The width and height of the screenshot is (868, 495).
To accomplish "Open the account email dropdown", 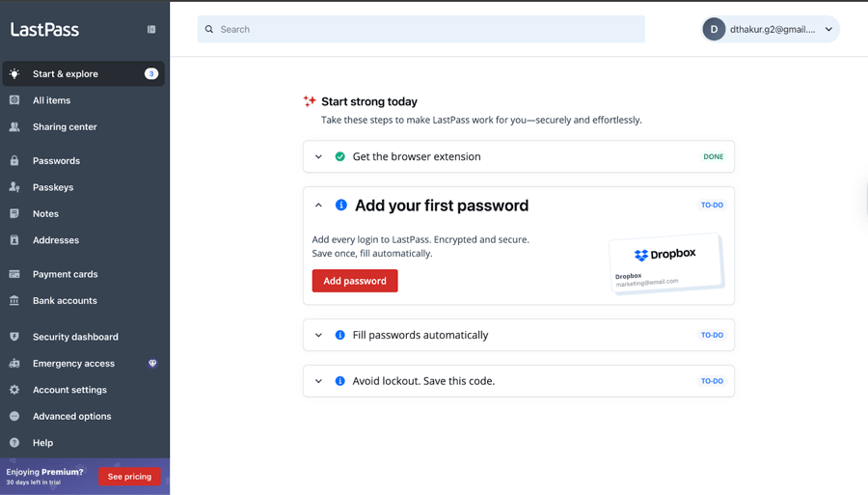I will pyautogui.click(x=771, y=29).
